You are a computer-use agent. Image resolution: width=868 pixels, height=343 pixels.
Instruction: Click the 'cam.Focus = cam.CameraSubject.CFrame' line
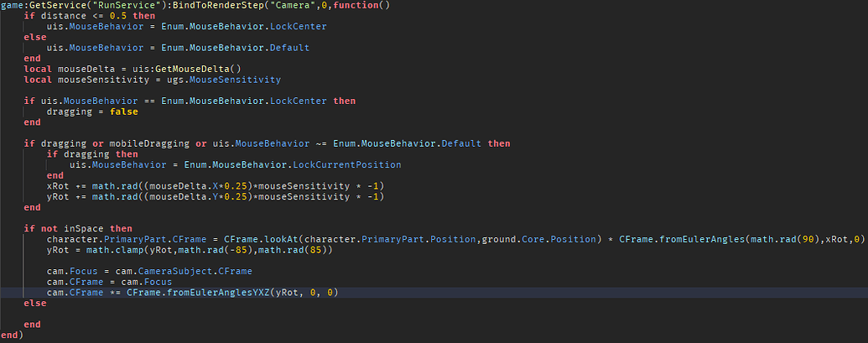point(149,271)
